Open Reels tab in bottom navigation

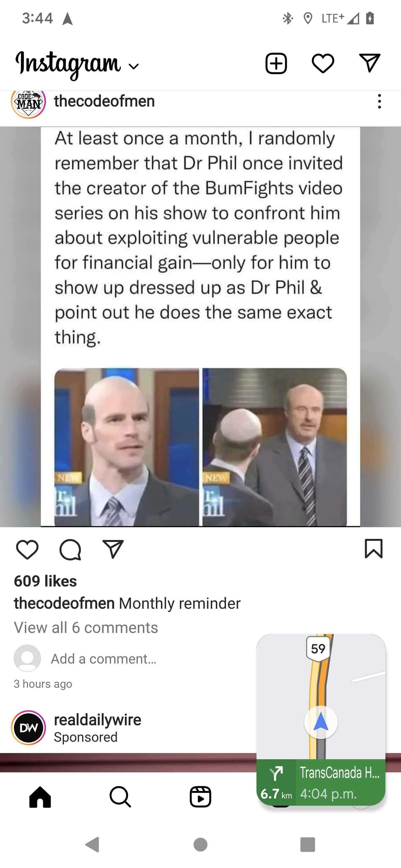[x=200, y=797]
